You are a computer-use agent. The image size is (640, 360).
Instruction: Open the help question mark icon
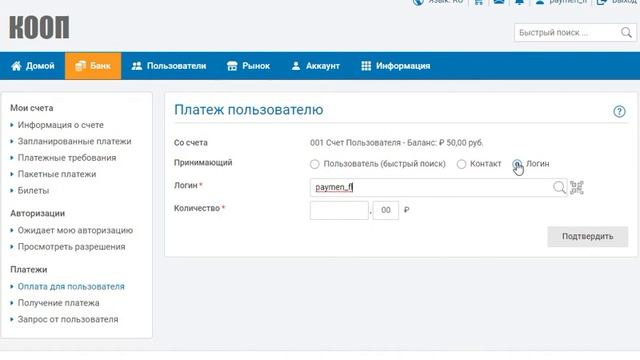[x=619, y=111]
